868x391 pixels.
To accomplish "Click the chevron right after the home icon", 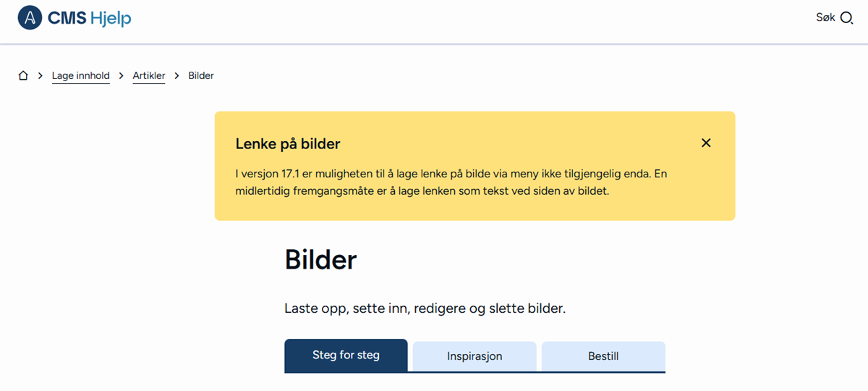I will pyautogui.click(x=41, y=75).
